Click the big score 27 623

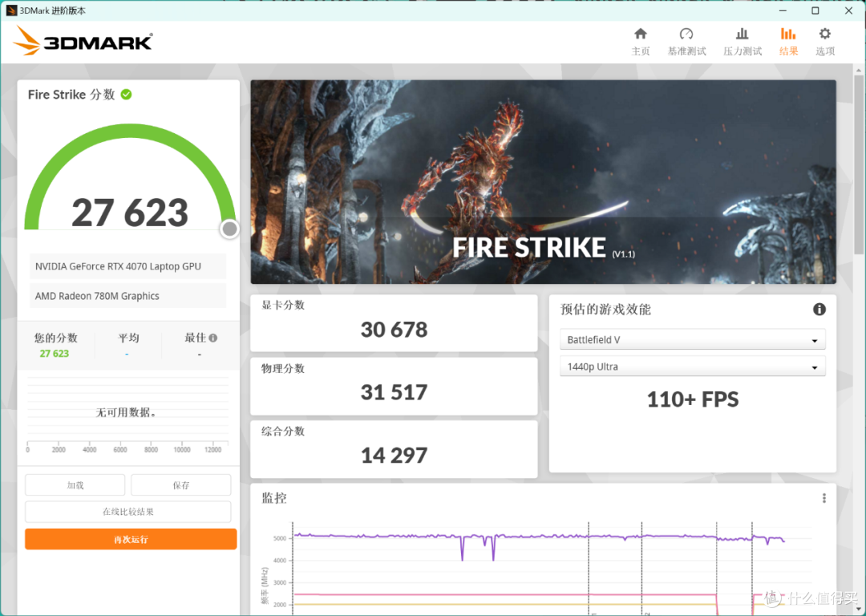[131, 213]
